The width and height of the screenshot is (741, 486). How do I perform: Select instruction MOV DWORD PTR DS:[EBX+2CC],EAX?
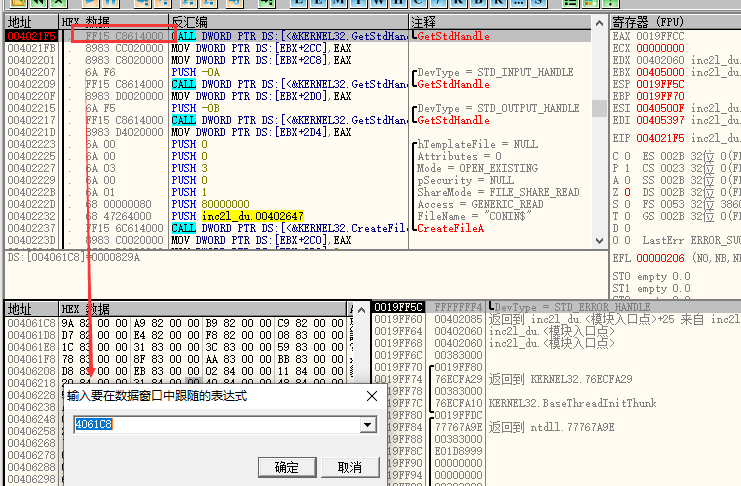pos(261,48)
